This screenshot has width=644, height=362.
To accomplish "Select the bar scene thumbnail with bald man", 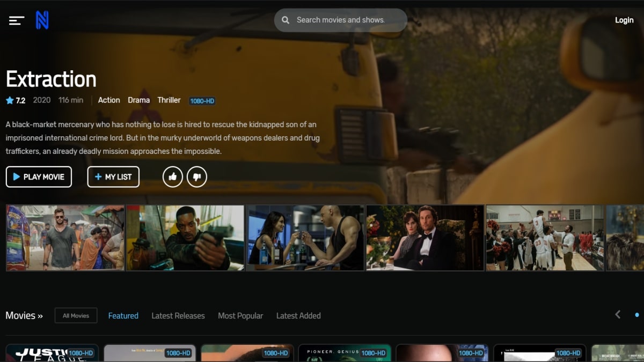I will click(305, 238).
